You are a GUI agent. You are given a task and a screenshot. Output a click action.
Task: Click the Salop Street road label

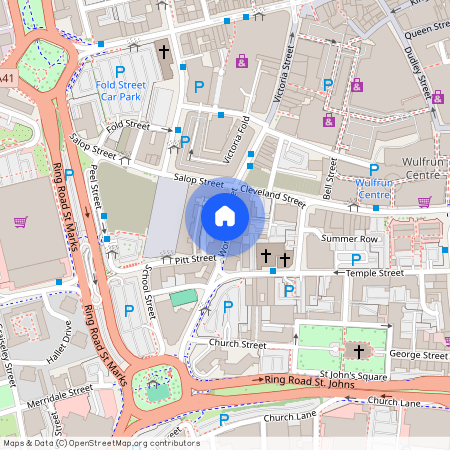pos(199,180)
